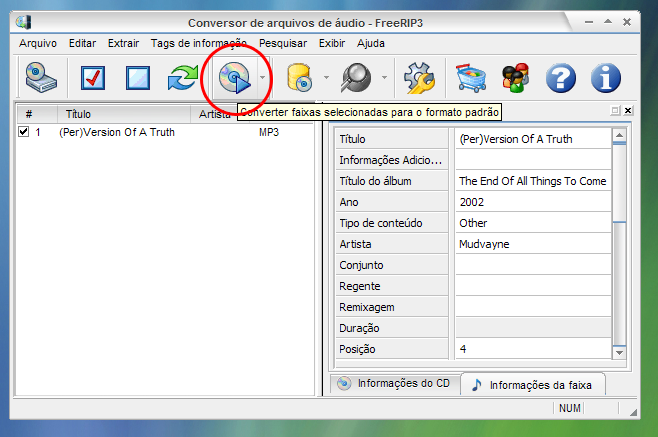Screen dimensions: 658x437
Task: Click the FreeRIP app icon in the title bar
Action: click(x=24, y=22)
